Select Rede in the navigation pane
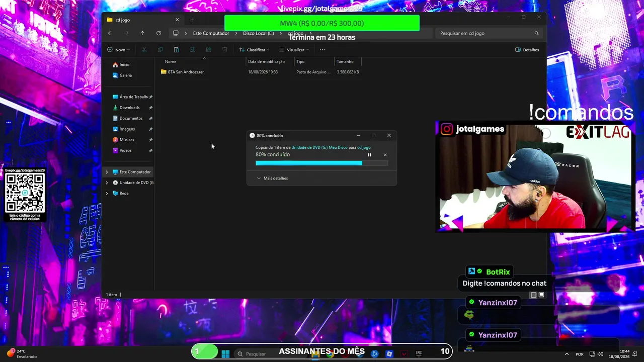The height and width of the screenshot is (362, 644). point(124,194)
